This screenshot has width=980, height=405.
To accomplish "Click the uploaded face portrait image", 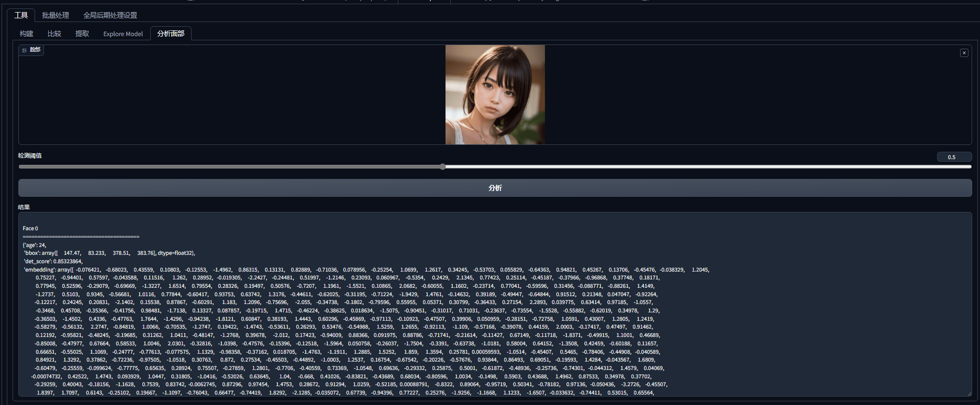I will coord(495,95).
